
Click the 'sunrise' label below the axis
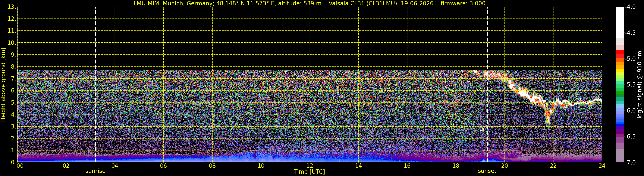95,171
